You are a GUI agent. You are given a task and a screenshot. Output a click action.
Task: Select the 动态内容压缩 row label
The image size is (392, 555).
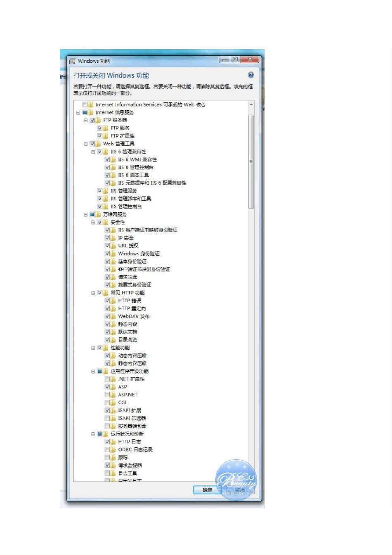[x=132, y=356]
